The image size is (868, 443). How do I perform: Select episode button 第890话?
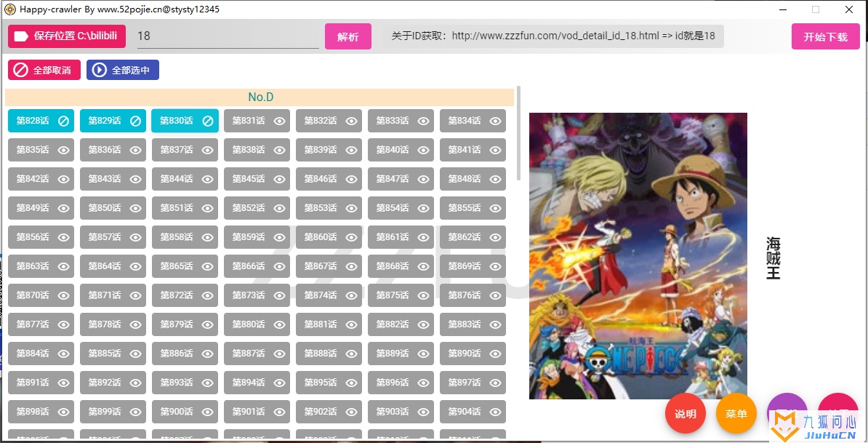473,354
